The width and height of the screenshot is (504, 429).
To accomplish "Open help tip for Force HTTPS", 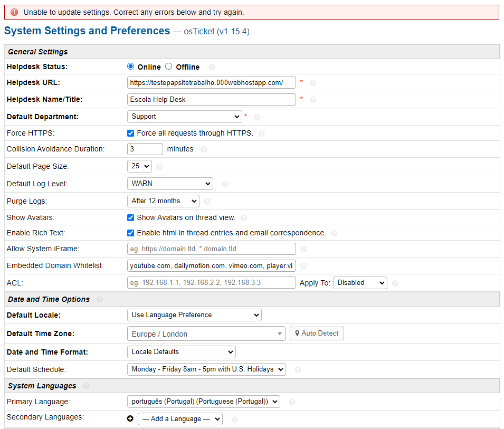I will pyautogui.click(x=262, y=134).
